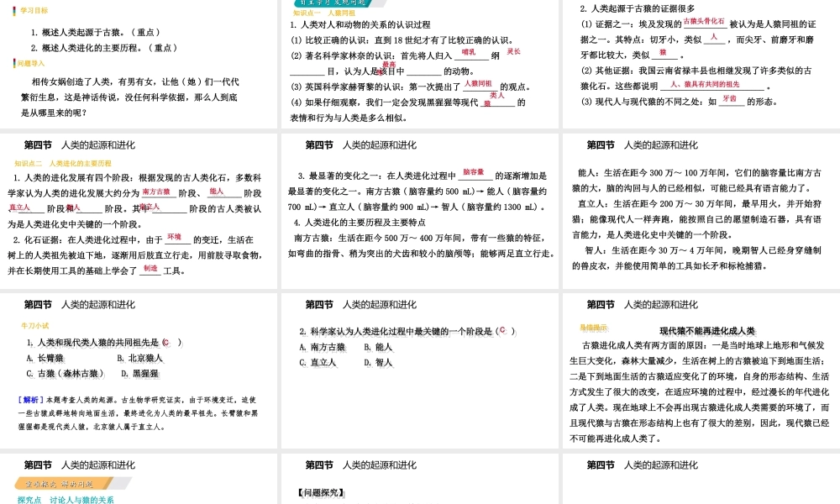
Task: Select answer option A. 长臂猿
Action: 45,358
